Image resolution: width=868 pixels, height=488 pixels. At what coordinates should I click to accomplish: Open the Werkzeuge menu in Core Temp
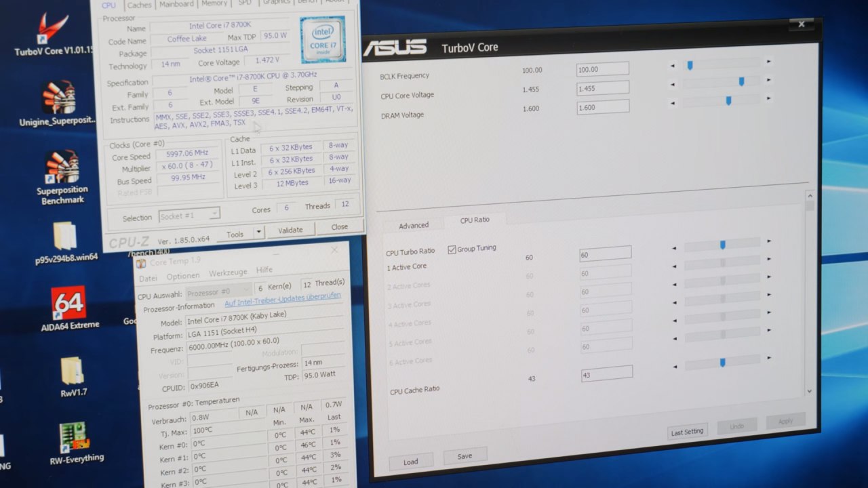228,272
